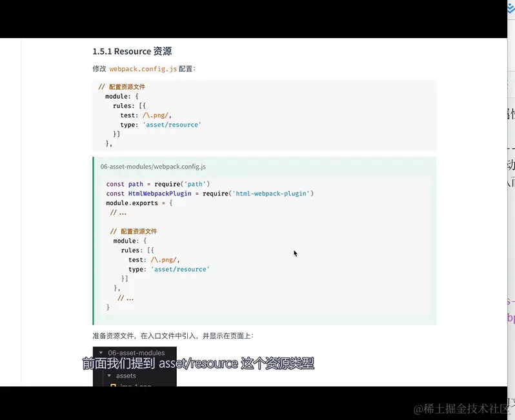This screenshot has width=515, height=420.
Task: Click the line const path = require('path')
Action: [x=158, y=184]
